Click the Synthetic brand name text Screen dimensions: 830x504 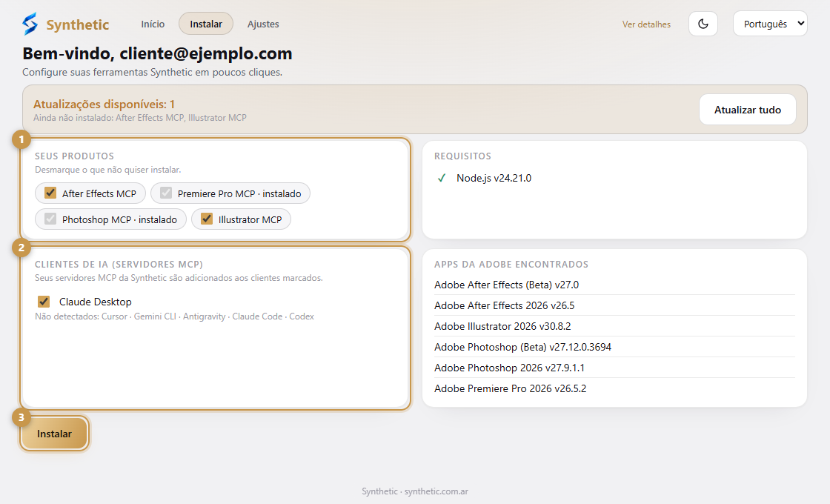tap(77, 25)
